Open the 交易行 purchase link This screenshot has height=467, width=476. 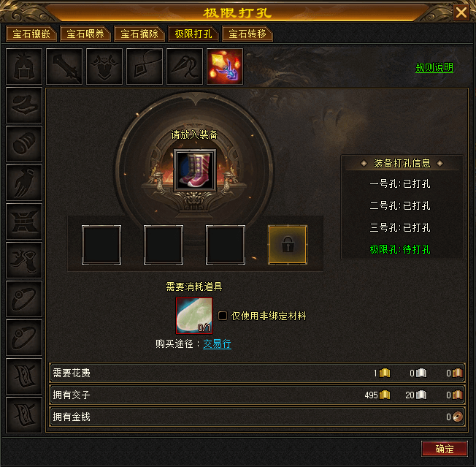217,344
